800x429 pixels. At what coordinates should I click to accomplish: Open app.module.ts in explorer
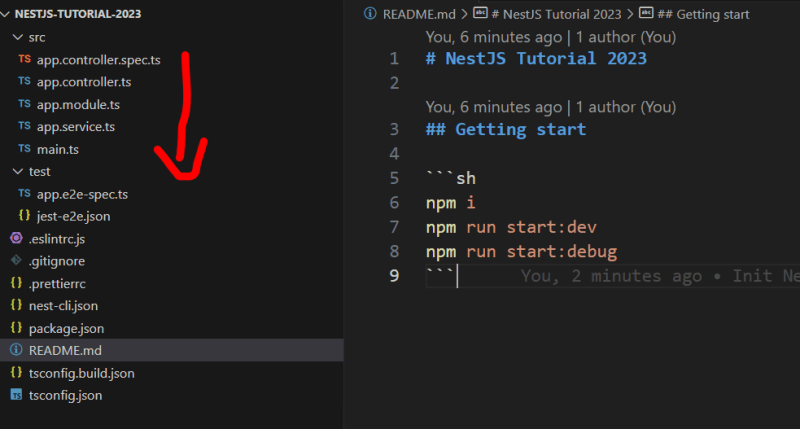78,104
